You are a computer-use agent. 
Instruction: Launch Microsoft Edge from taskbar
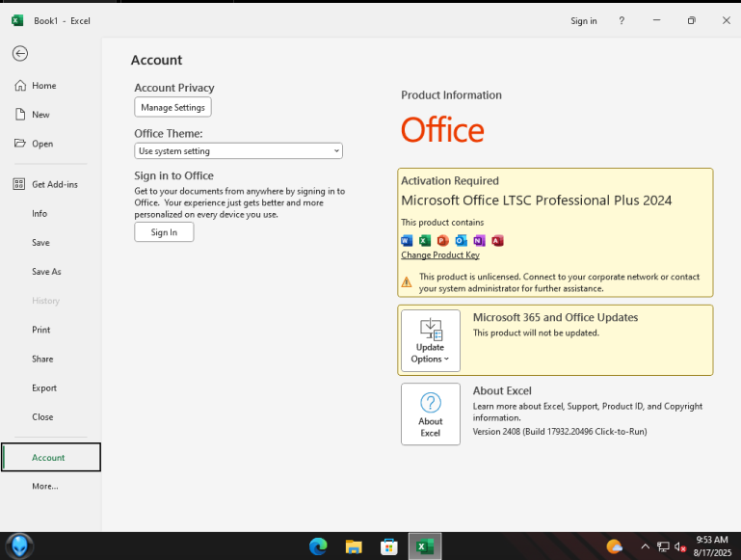(318, 547)
